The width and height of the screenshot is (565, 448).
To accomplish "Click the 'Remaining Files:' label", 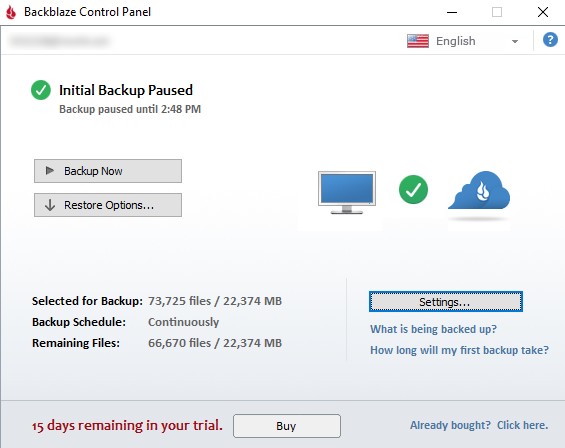I will (x=76, y=343).
